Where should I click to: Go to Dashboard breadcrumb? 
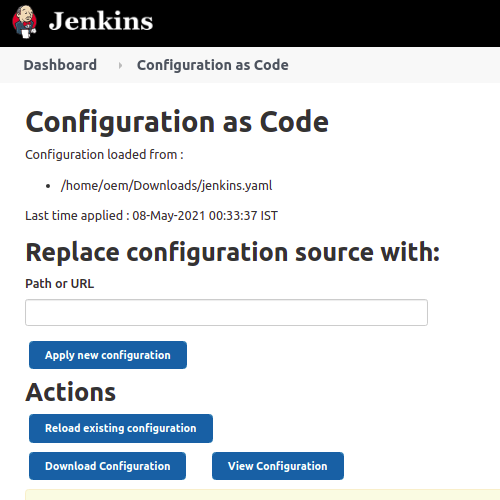60,65
